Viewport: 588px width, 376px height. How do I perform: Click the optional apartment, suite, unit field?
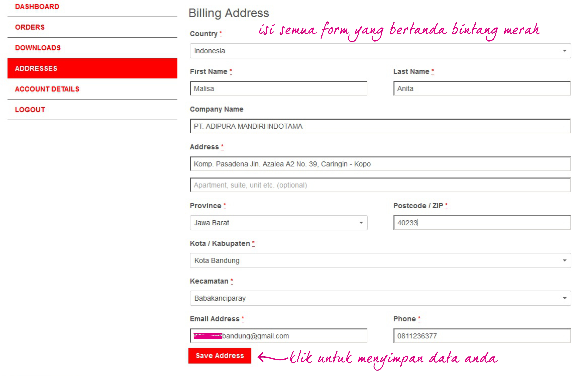click(x=380, y=185)
